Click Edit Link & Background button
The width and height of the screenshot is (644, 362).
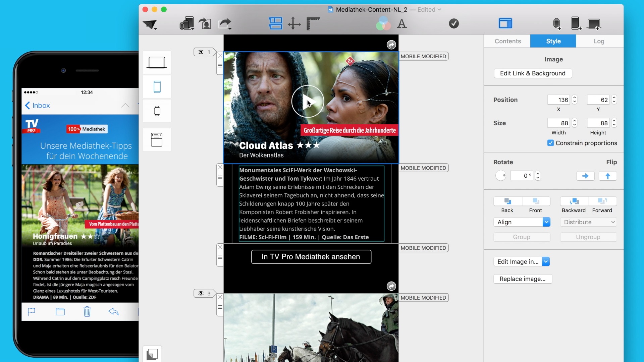(x=533, y=73)
